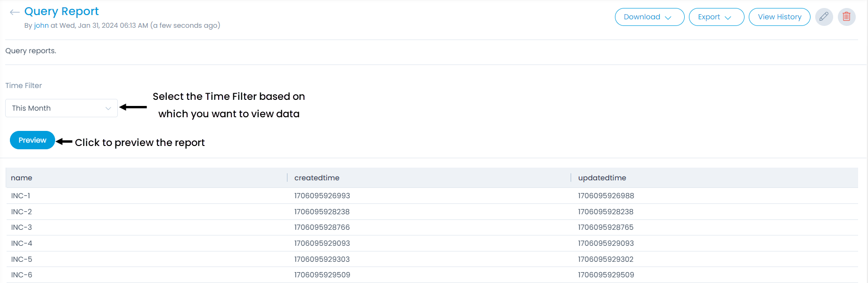Click the updatedtime column header

[x=602, y=178]
